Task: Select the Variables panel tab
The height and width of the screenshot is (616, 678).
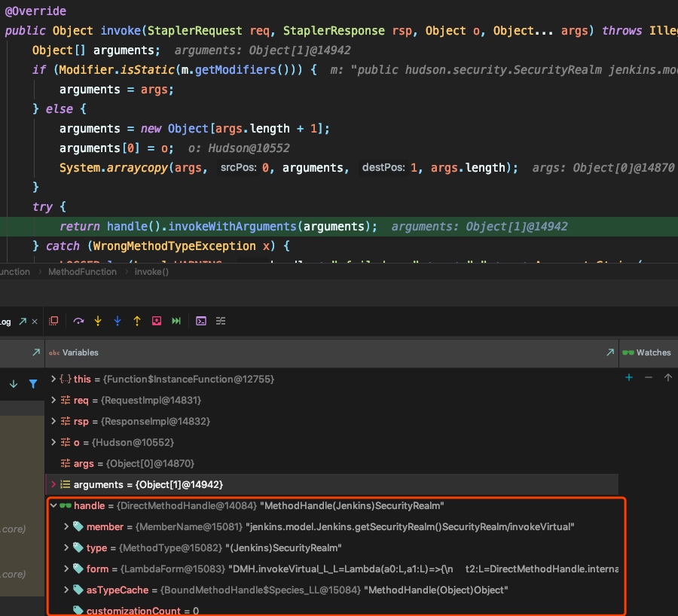Action: pos(80,352)
